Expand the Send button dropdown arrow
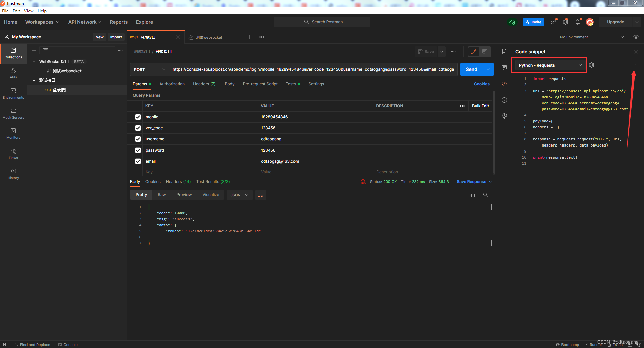This screenshot has width=644, height=348. (488, 69)
